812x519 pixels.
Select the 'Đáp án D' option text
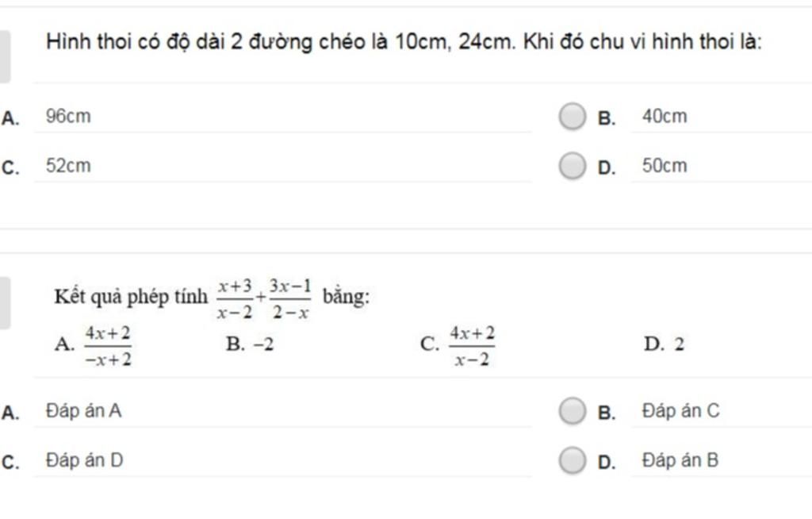coord(84,461)
